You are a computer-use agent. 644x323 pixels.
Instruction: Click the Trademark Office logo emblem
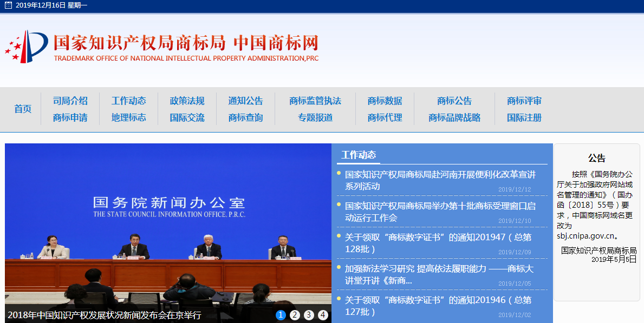(x=27, y=47)
